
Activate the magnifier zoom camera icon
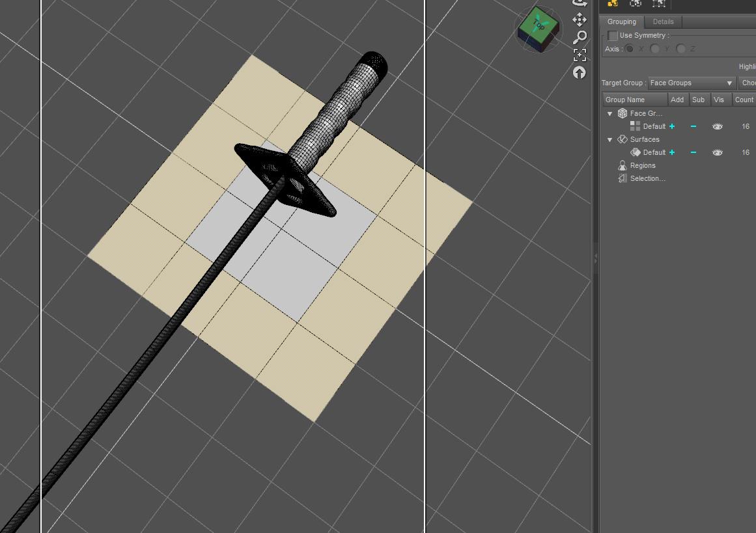coord(580,37)
